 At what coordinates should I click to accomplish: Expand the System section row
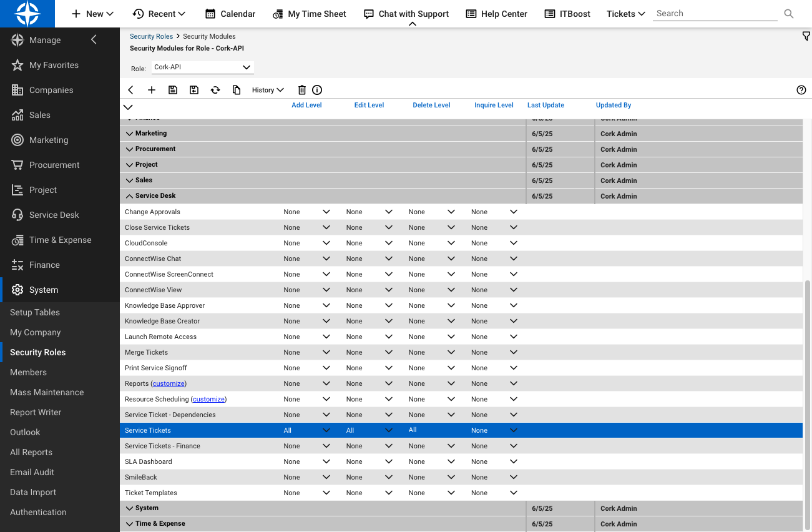pyautogui.click(x=130, y=508)
